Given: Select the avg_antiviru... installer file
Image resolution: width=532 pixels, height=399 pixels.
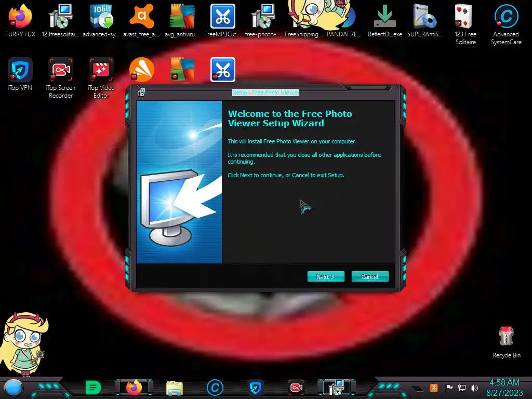Looking at the screenshot, I should point(182,20).
